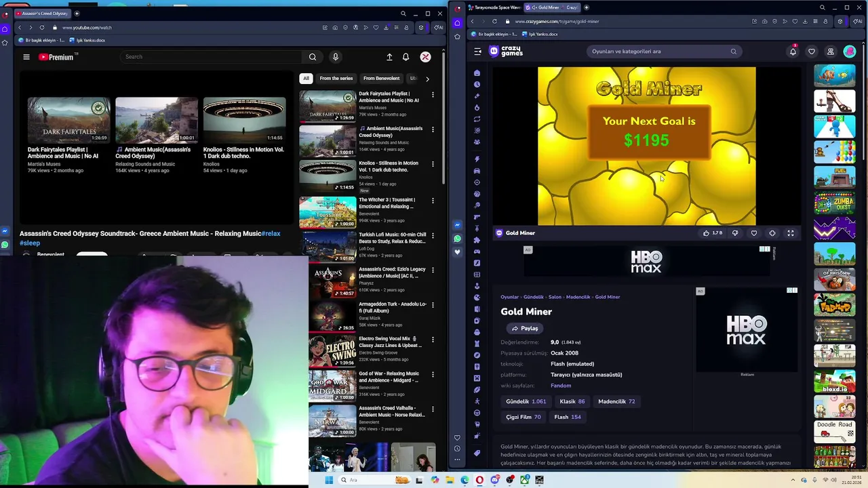The image size is (868, 488).
Task: Open Doodle Road game thumbnail
Action: tap(835, 431)
